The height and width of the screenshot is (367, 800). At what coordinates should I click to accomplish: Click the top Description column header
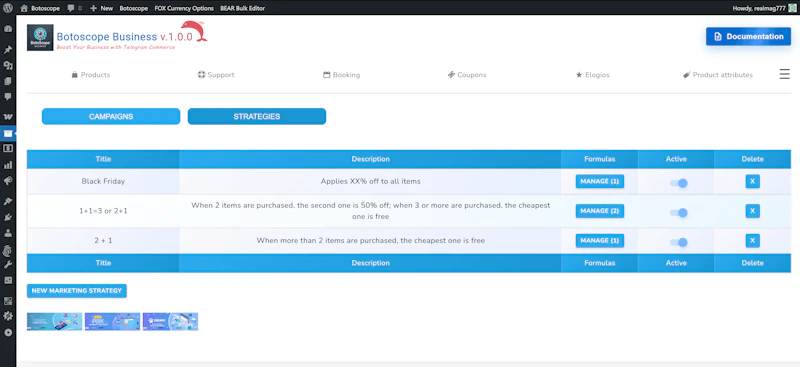(x=370, y=159)
